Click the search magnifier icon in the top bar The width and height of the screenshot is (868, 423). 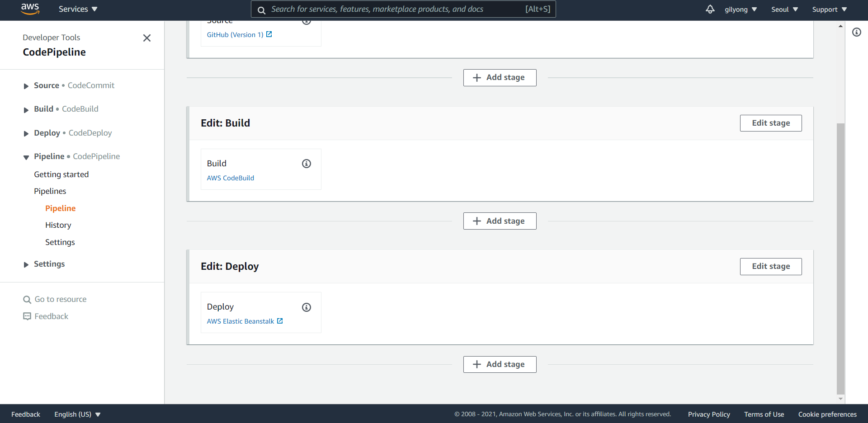[x=261, y=9]
